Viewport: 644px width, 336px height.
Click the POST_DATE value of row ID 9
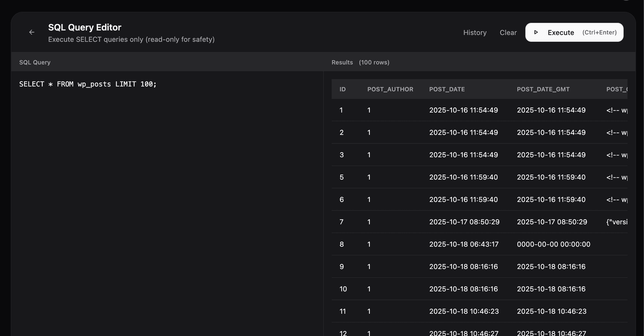pyautogui.click(x=463, y=266)
